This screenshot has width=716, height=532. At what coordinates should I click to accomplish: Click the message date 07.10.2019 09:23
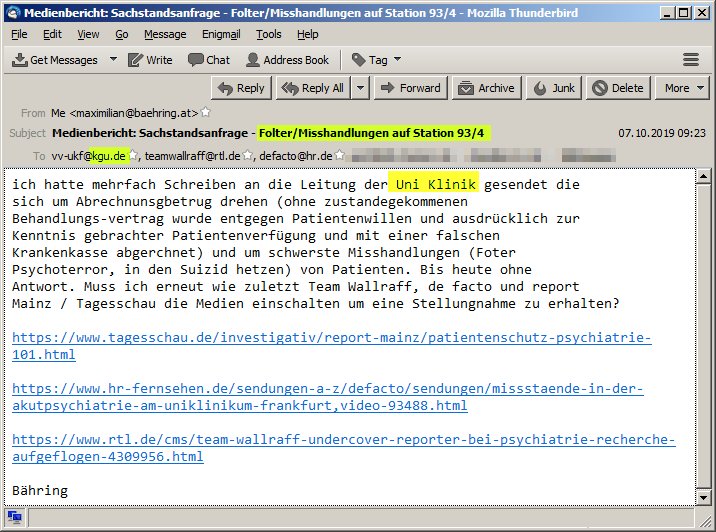click(x=662, y=133)
